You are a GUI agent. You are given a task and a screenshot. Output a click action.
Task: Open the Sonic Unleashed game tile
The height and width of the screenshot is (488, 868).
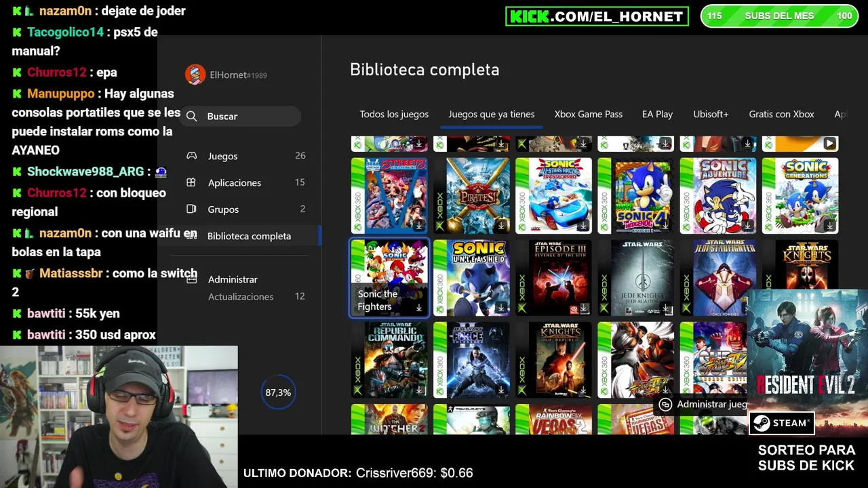coord(471,278)
